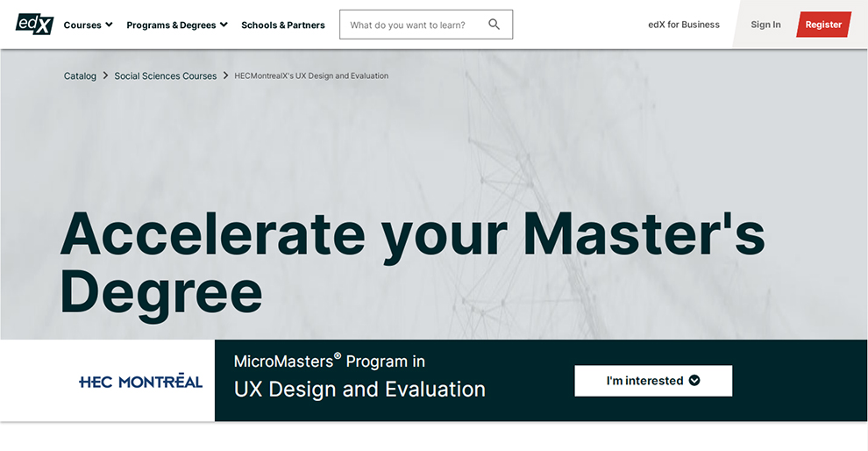Click the HECMontrealX's UX Design and Evaluation breadcrumb

[x=311, y=76]
